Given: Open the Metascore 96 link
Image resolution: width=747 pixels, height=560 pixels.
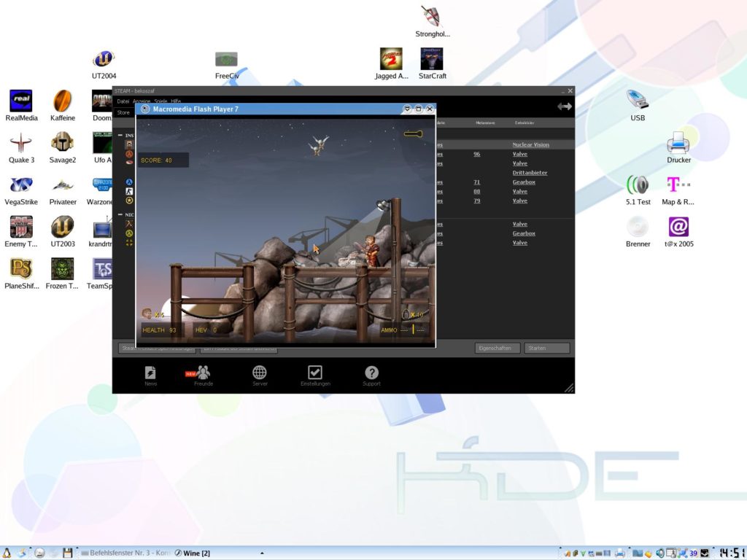Looking at the screenshot, I should [477, 155].
